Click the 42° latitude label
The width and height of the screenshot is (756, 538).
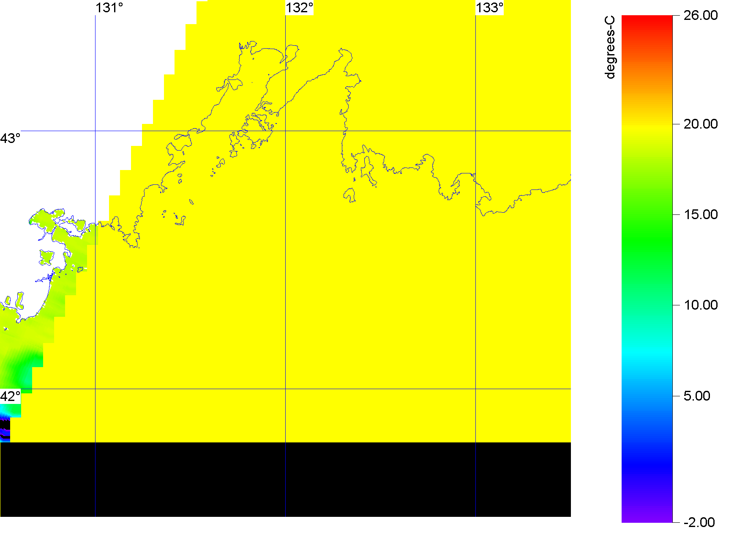click(10, 396)
